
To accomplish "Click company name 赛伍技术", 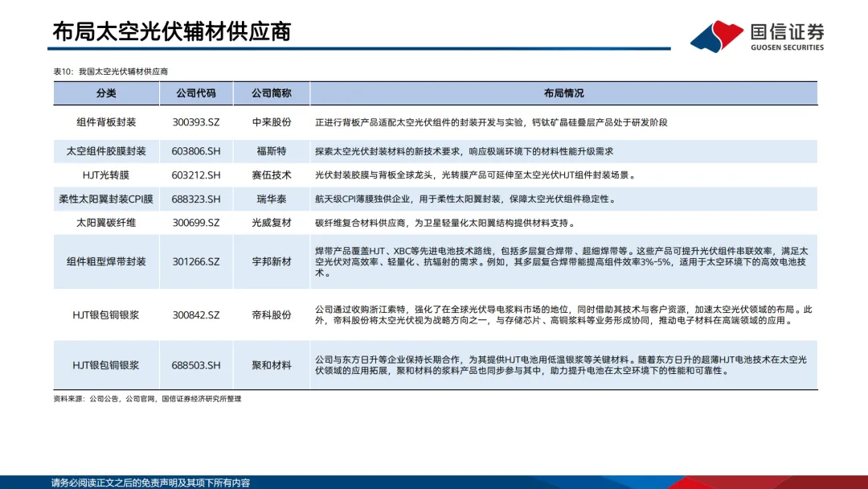I will coord(272,175).
